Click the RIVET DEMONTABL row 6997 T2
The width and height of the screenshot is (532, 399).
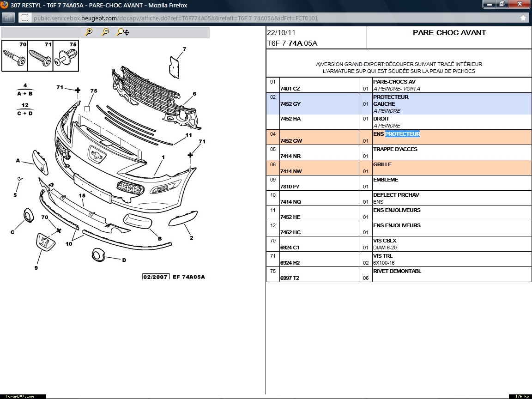(x=290, y=278)
